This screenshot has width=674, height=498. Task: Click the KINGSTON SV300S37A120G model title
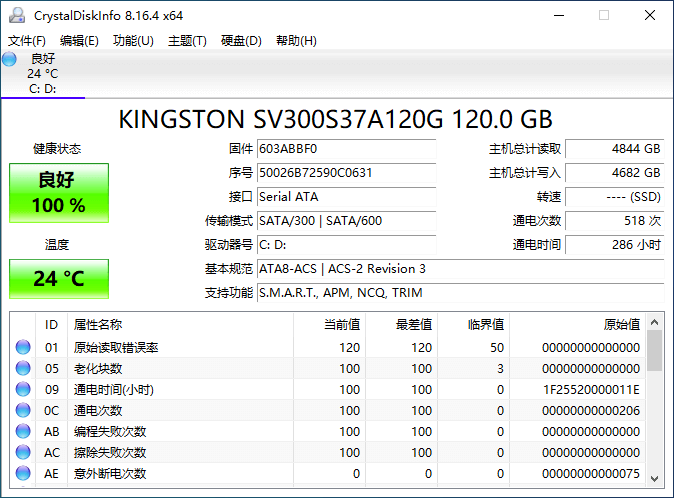coord(335,119)
